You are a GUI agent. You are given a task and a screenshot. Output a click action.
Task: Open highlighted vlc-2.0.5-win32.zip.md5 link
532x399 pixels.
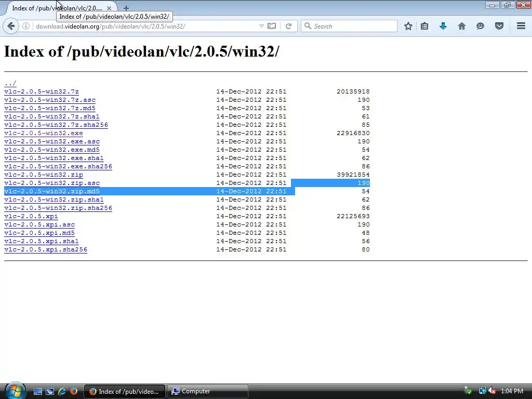[x=52, y=191]
